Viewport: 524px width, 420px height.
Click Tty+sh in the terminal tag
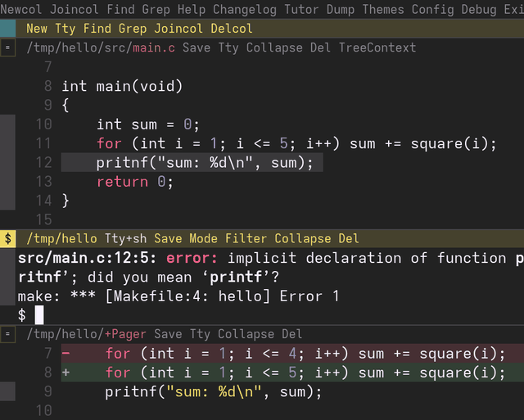click(x=125, y=238)
